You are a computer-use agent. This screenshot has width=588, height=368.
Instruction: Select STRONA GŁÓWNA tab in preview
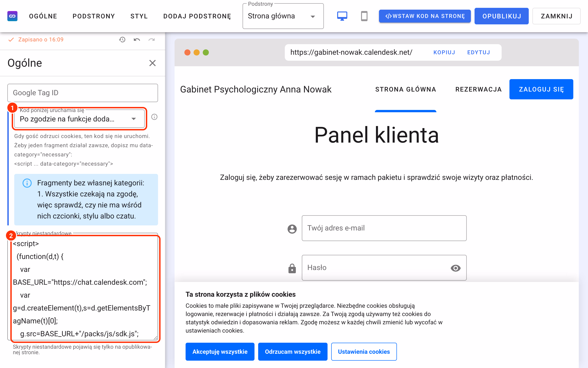[x=406, y=89]
